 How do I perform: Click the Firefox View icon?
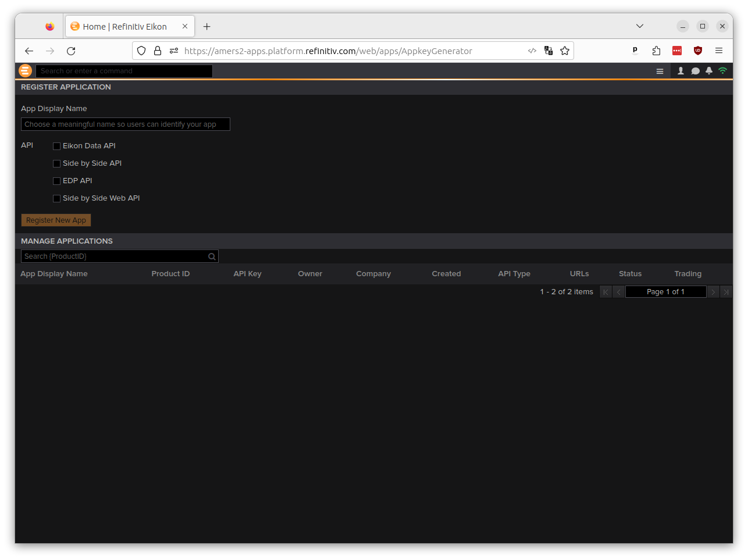(50, 27)
